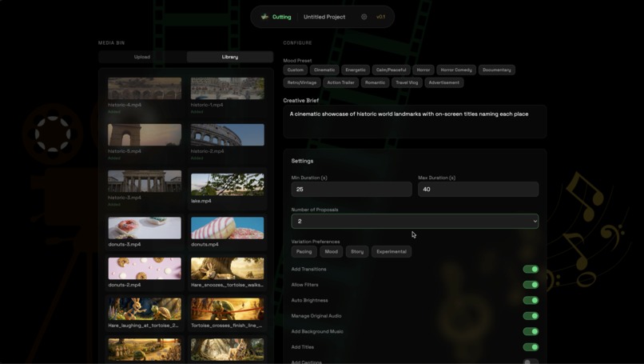Choose the Travel Vlog mood preset
This screenshot has width=644, height=364.
[x=407, y=82]
